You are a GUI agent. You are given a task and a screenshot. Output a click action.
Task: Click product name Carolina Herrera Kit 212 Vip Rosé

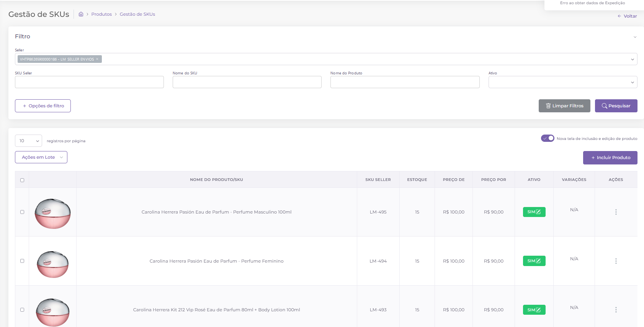point(217,310)
